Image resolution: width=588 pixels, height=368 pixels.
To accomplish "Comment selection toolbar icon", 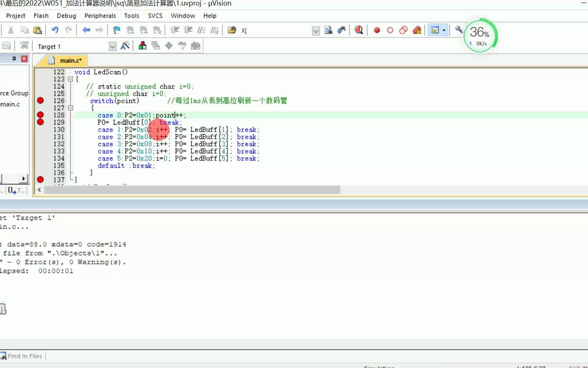I will (x=201, y=30).
